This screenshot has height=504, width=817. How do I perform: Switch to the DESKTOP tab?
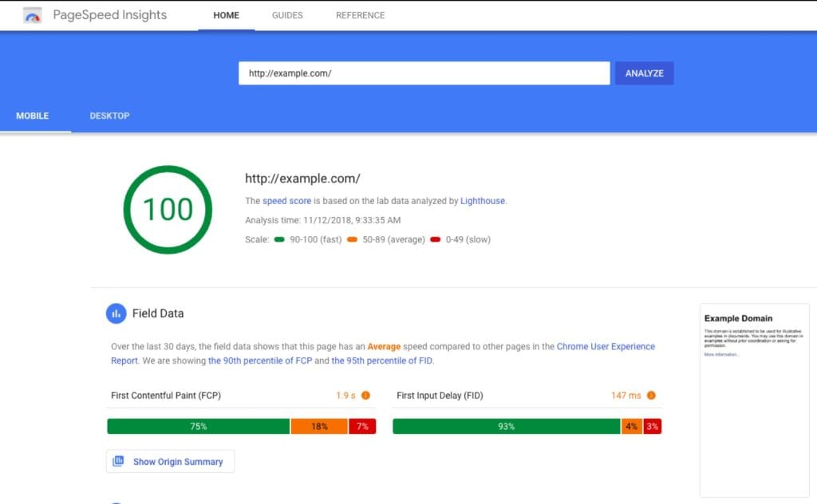109,116
